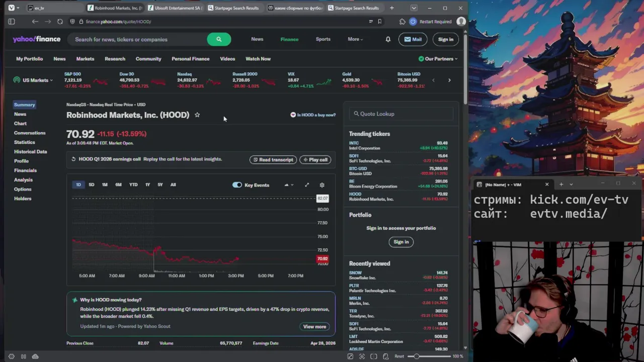
Task: Open Is HOOD a buy now link
Action: 313,115
